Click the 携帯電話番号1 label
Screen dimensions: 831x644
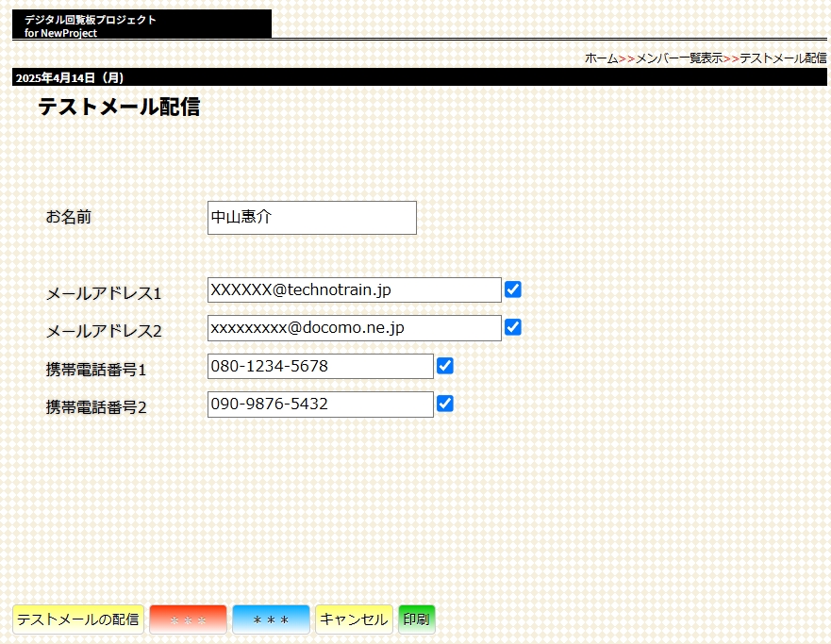[96, 369]
